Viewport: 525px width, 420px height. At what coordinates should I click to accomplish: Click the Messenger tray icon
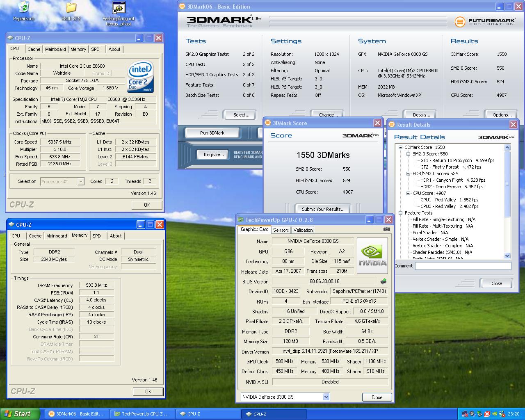(x=502, y=414)
